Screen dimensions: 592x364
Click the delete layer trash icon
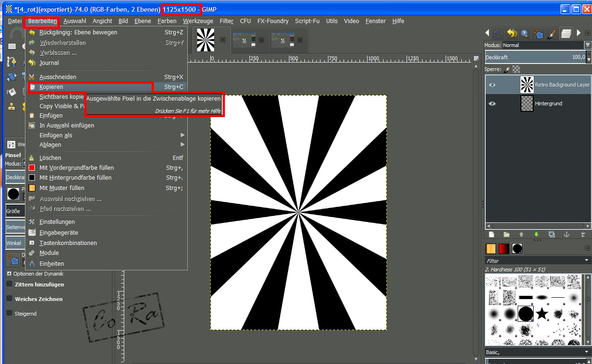click(584, 234)
